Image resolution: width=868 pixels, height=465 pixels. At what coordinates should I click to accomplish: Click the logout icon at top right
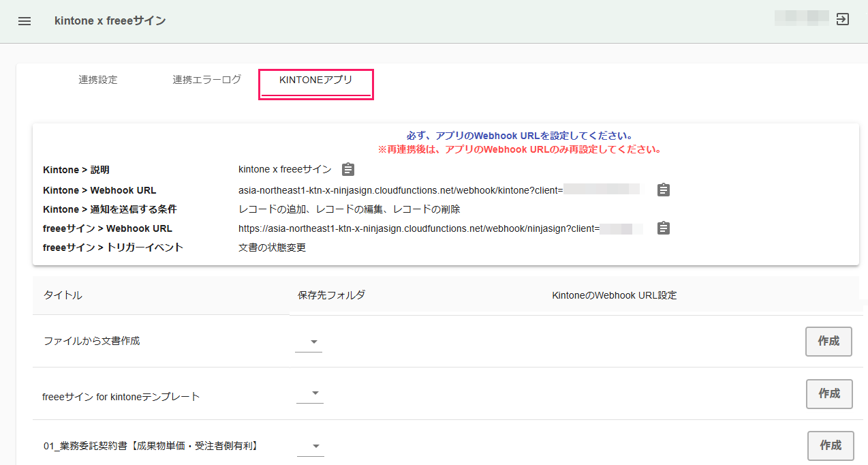(x=843, y=19)
